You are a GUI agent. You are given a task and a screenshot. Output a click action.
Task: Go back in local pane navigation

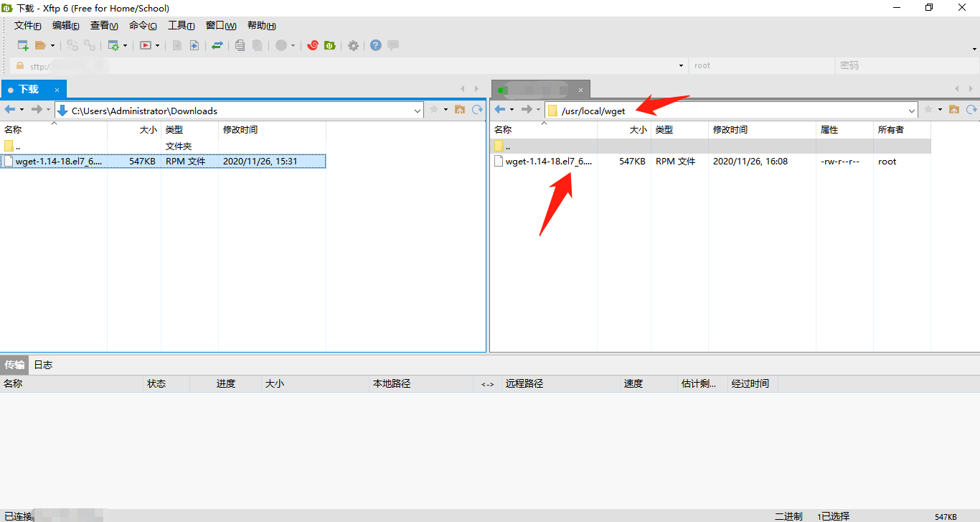click(9, 110)
